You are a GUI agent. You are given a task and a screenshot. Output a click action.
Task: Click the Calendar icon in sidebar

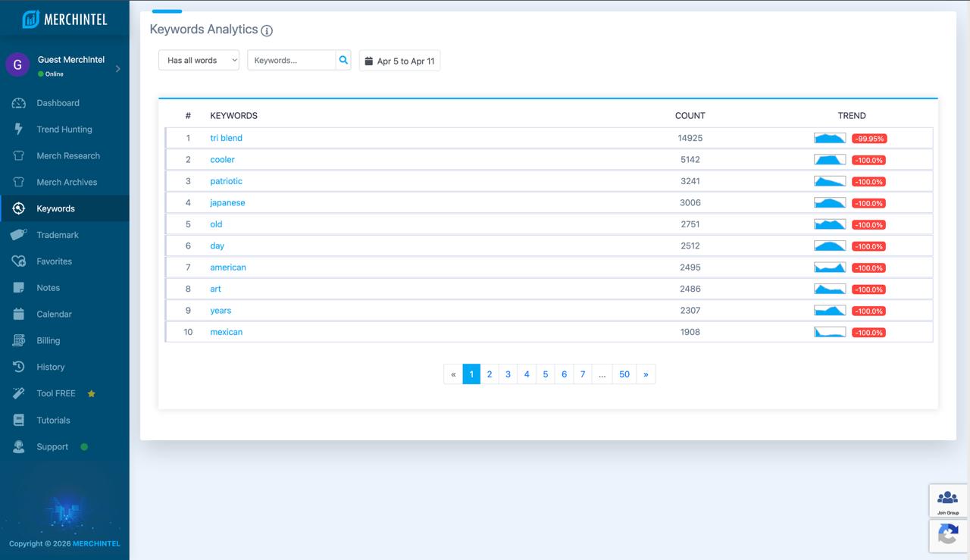click(x=19, y=314)
